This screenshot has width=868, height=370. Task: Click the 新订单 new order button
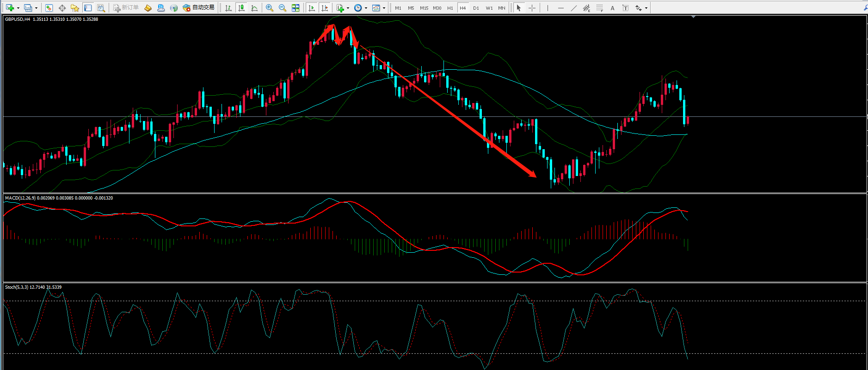coord(126,8)
